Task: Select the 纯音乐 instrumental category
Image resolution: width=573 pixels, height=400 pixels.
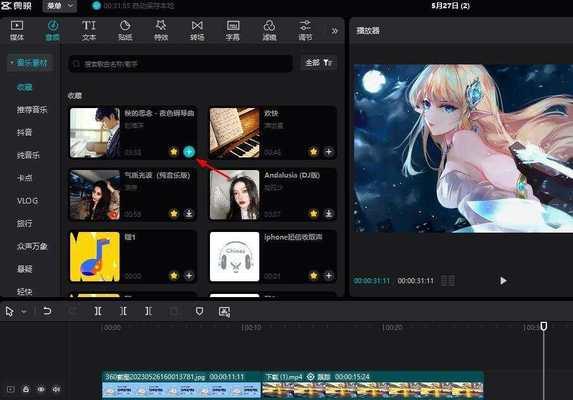Action: point(28,155)
